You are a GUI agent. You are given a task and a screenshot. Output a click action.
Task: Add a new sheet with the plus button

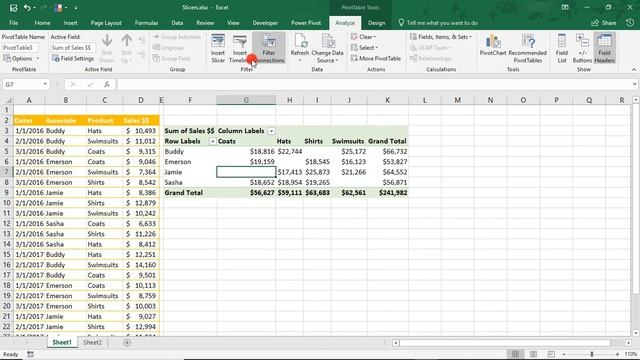pyautogui.click(x=127, y=342)
